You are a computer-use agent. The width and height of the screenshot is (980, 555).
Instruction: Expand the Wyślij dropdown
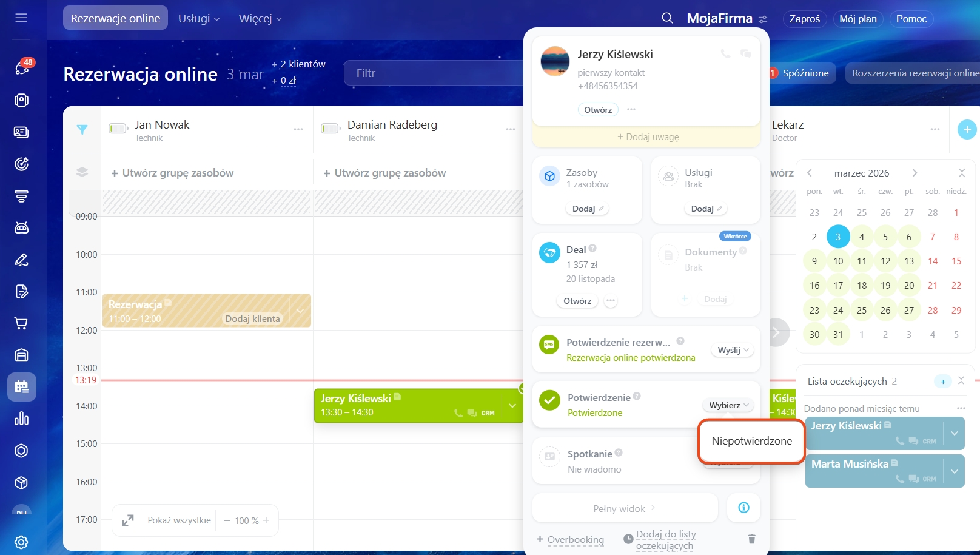click(733, 350)
